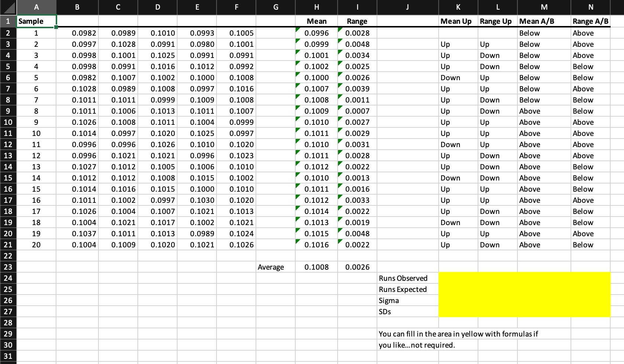Click average range value 0.0026 in row 23
Image resolution: width=624 pixels, height=364 pixels.
tap(357, 267)
